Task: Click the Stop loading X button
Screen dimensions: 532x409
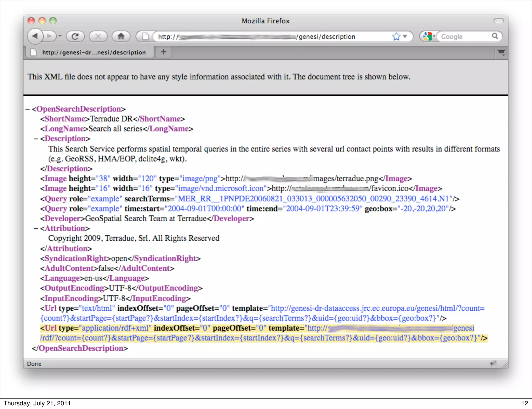Action: (98, 36)
